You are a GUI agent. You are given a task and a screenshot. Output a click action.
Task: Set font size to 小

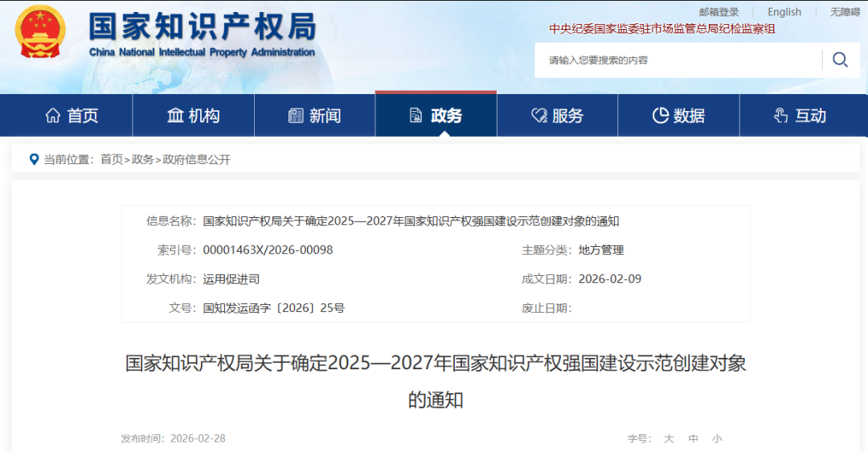point(718,438)
